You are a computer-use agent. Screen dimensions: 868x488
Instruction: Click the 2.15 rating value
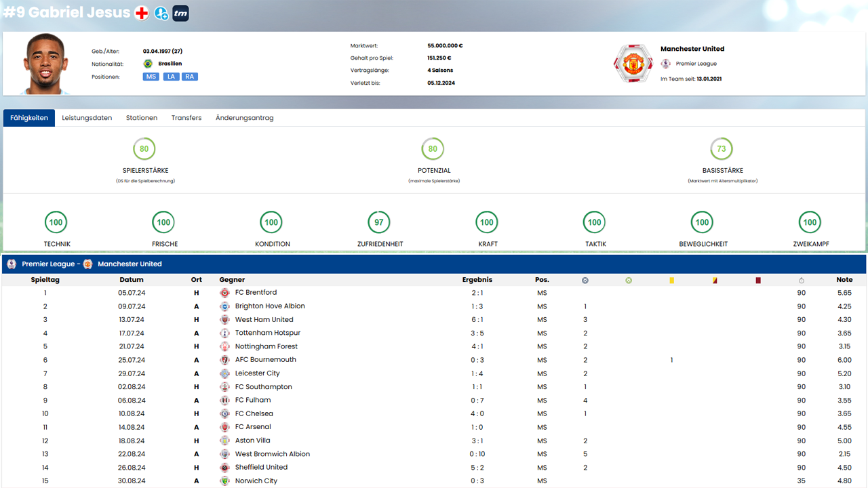[844, 454]
